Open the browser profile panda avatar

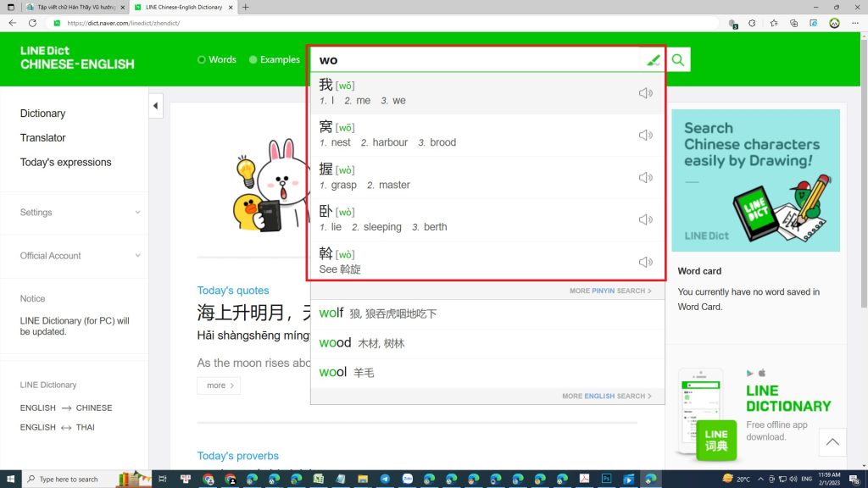(834, 23)
